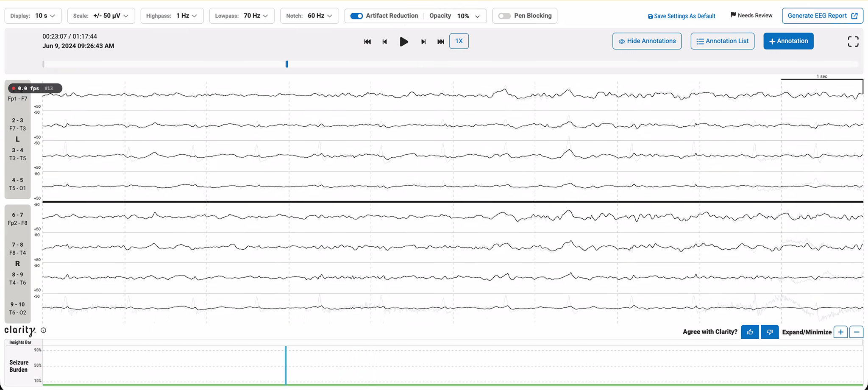Open the Scale dropdown

pos(101,16)
